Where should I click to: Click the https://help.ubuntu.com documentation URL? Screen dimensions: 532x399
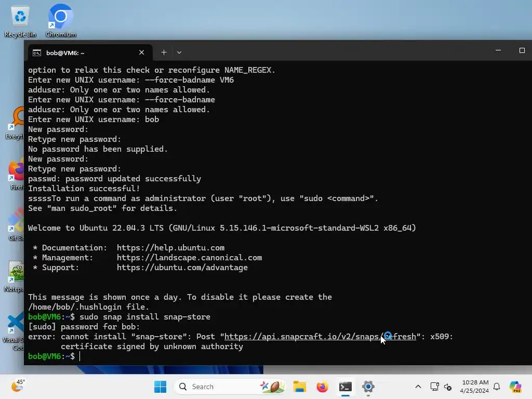(x=170, y=248)
